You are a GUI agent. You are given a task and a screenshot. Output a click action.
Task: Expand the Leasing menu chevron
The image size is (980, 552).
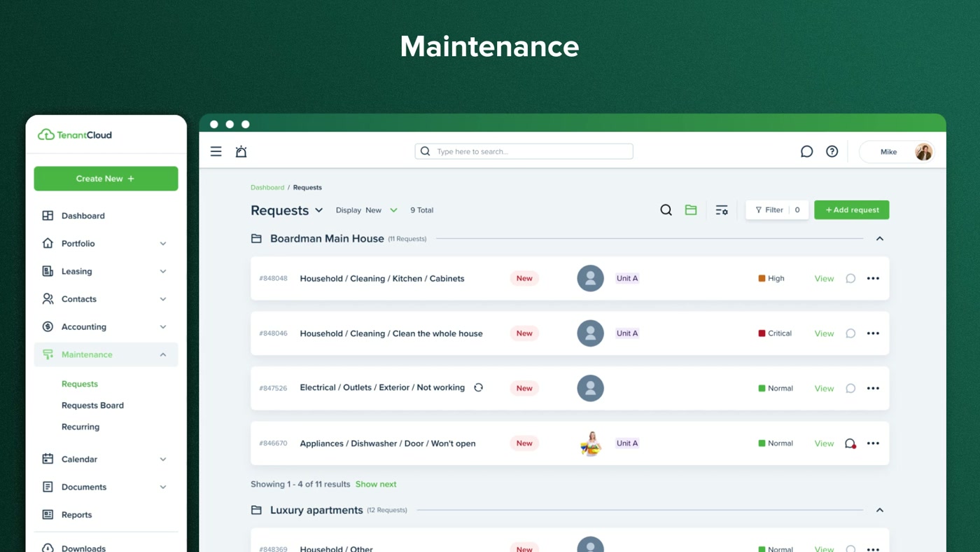pyautogui.click(x=163, y=271)
